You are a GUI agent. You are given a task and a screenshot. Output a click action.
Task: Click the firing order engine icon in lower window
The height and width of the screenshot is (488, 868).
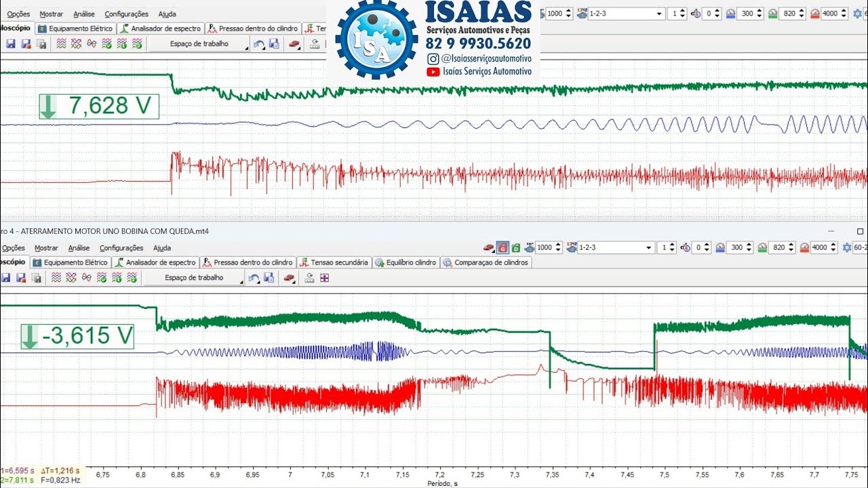point(572,247)
